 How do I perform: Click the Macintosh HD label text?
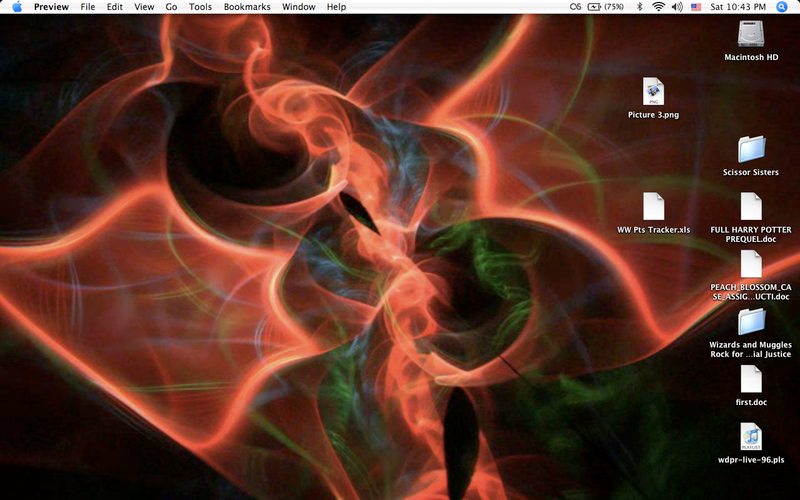(751, 57)
